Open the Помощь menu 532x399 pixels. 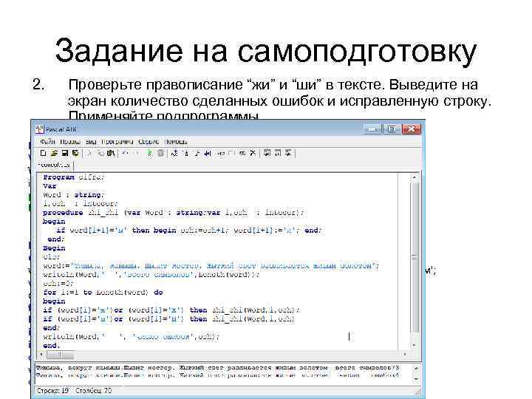pos(176,141)
